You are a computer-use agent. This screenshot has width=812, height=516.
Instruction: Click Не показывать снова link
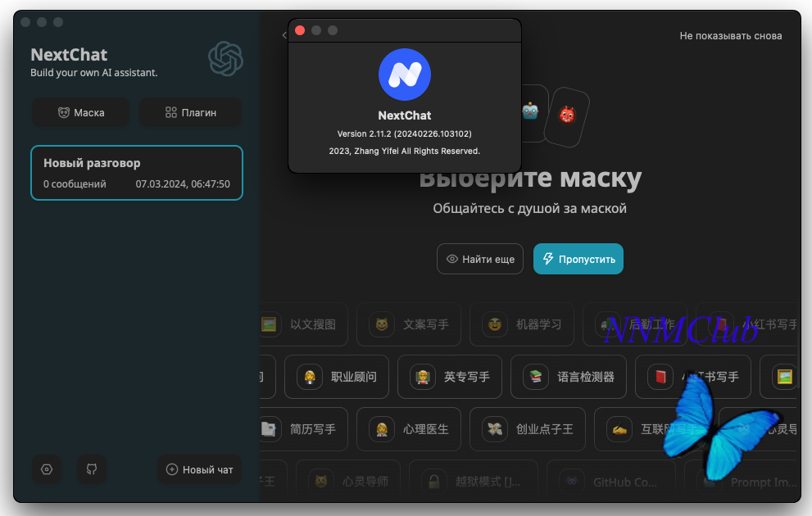tap(731, 36)
